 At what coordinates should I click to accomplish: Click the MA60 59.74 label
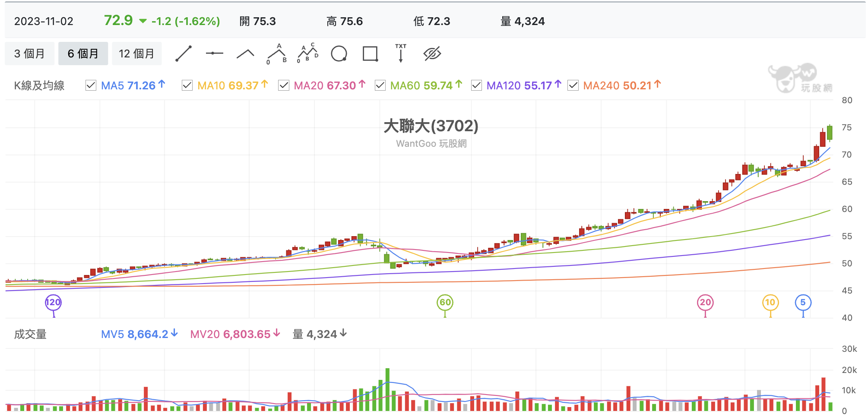click(x=426, y=85)
